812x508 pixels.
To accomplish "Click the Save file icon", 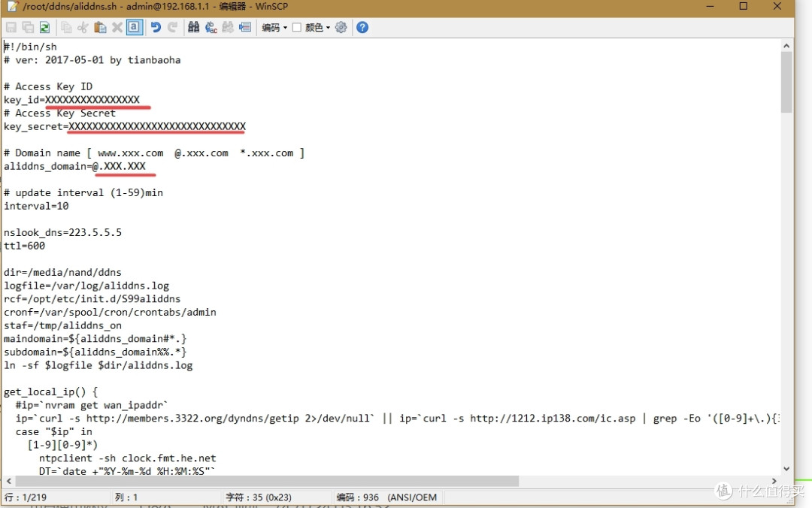I will [11, 27].
